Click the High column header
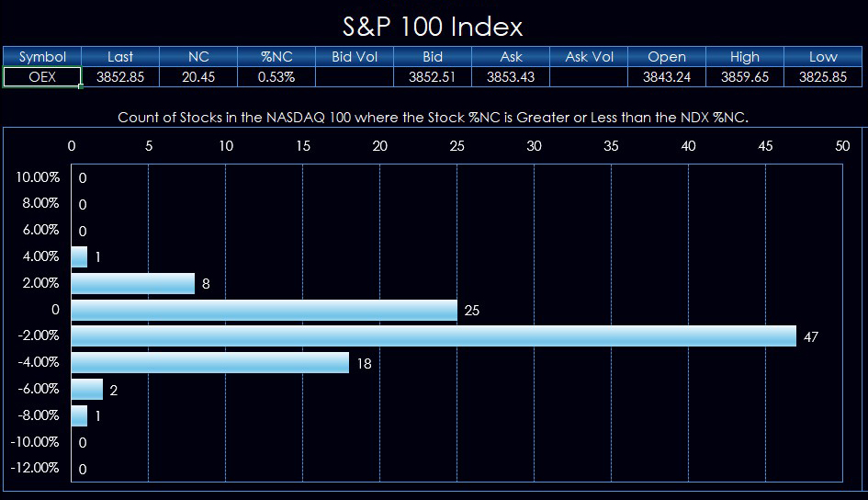 745,56
